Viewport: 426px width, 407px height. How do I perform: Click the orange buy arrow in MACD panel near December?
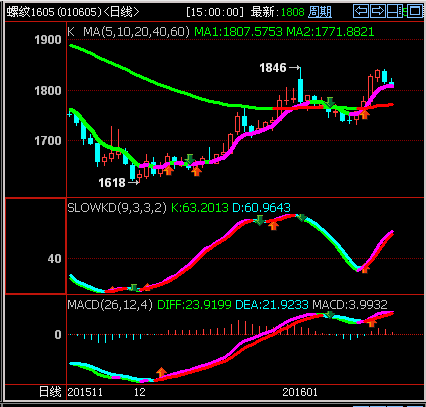161,372
